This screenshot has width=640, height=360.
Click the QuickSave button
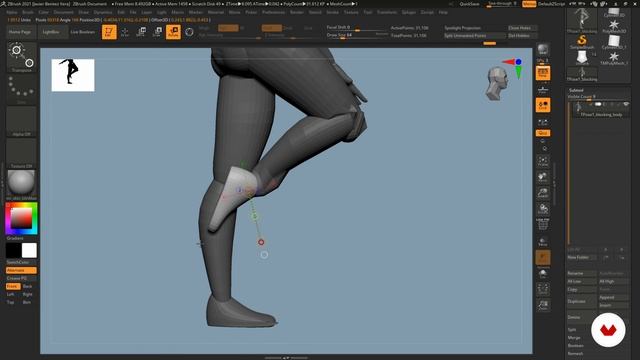[469, 4]
